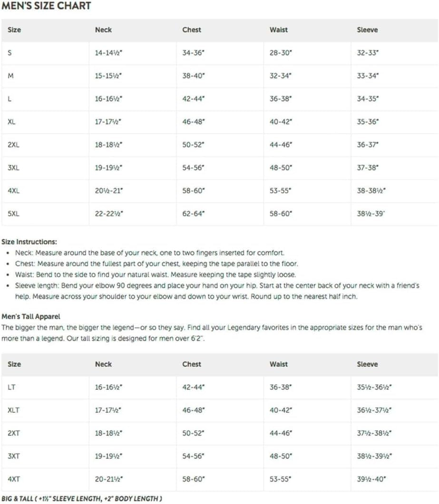
Task: Click the 38-40" chest cell for Medium
Action: pyautogui.click(x=193, y=76)
